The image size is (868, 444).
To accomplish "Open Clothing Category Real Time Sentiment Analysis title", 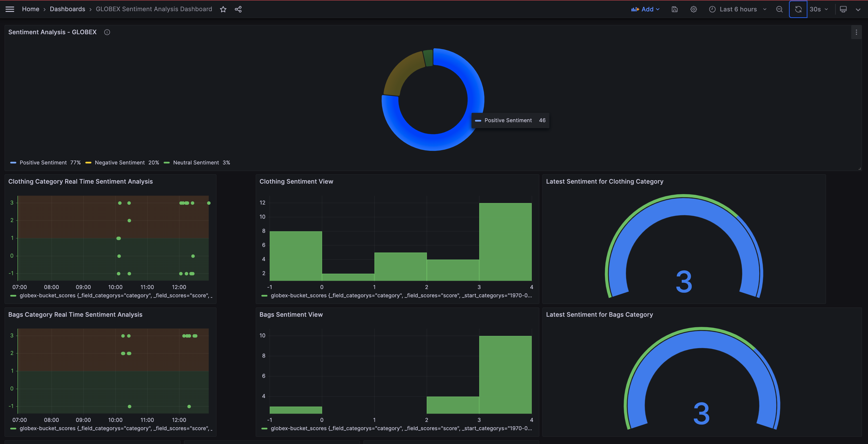I will point(80,181).
